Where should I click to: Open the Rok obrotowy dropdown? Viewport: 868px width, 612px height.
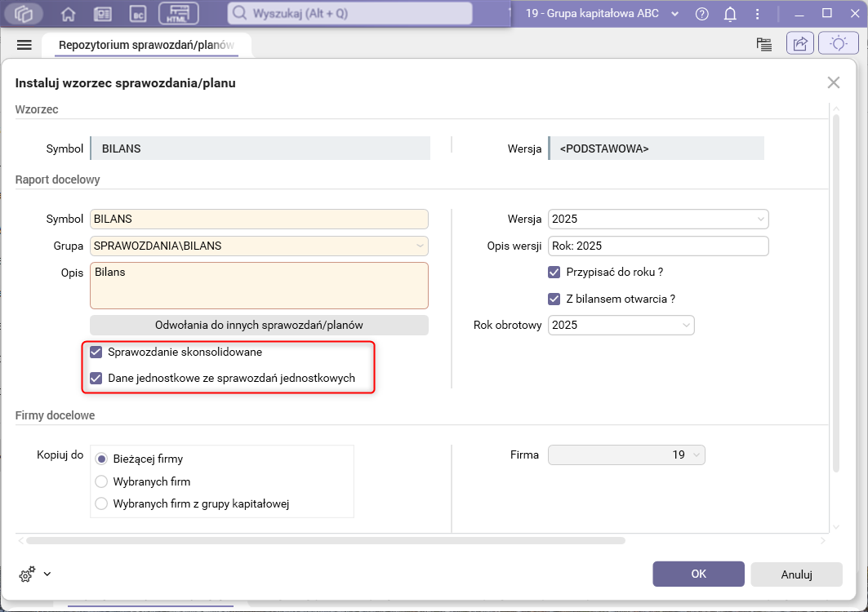(x=686, y=326)
